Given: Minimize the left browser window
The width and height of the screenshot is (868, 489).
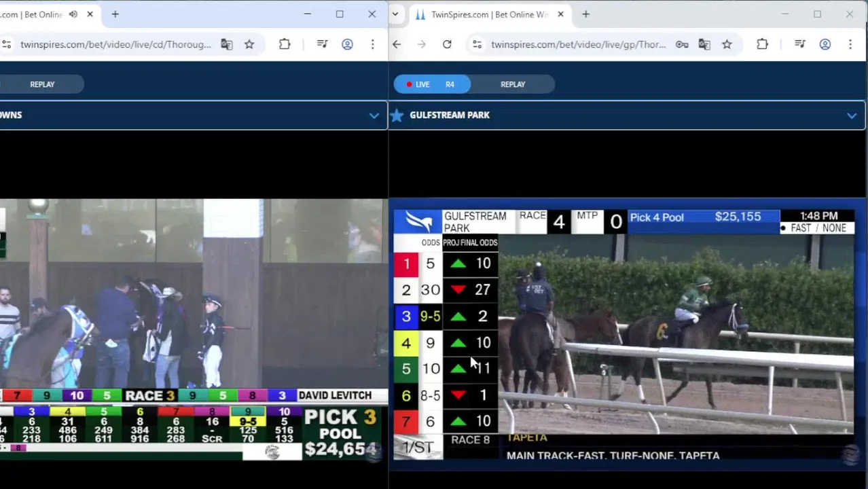Looking at the screenshot, I should pyautogui.click(x=307, y=14).
